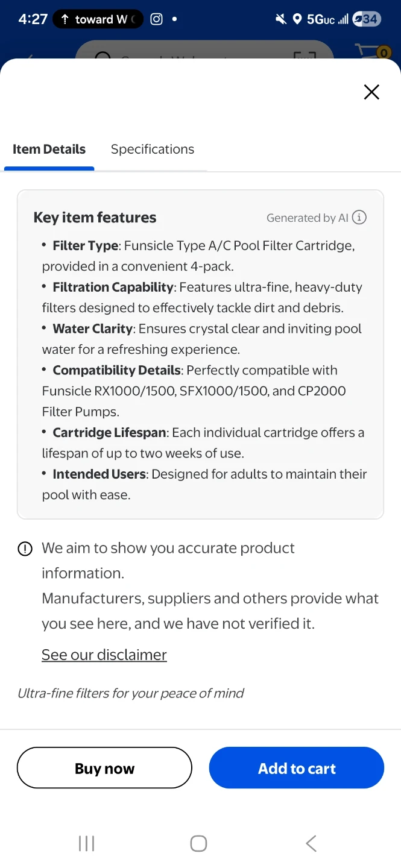
Task: Tap the Key item features heading
Action: 95,218
